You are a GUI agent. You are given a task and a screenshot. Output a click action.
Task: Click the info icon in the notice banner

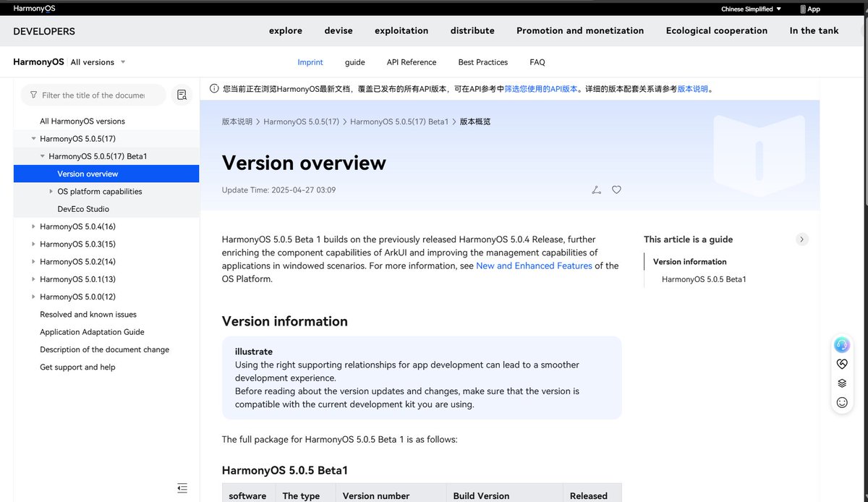(x=214, y=89)
